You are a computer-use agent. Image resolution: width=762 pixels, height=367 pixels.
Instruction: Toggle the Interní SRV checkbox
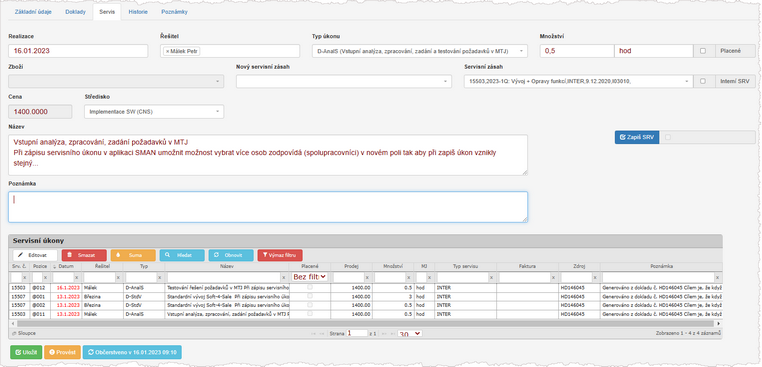point(703,81)
